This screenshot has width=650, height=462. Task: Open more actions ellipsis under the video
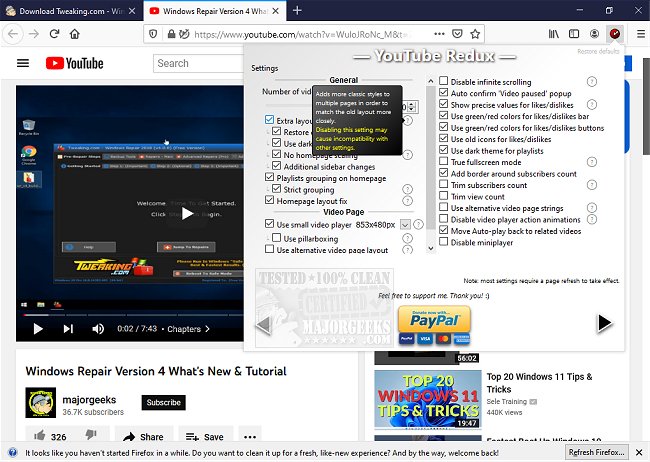(x=250, y=437)
